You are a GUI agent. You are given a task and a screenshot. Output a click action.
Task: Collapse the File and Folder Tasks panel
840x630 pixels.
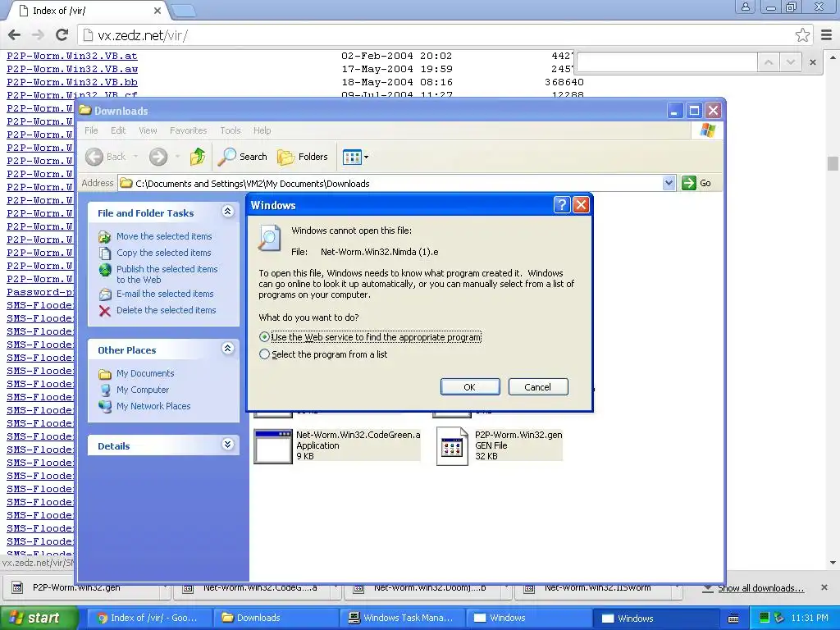click(x=228, y=212)
